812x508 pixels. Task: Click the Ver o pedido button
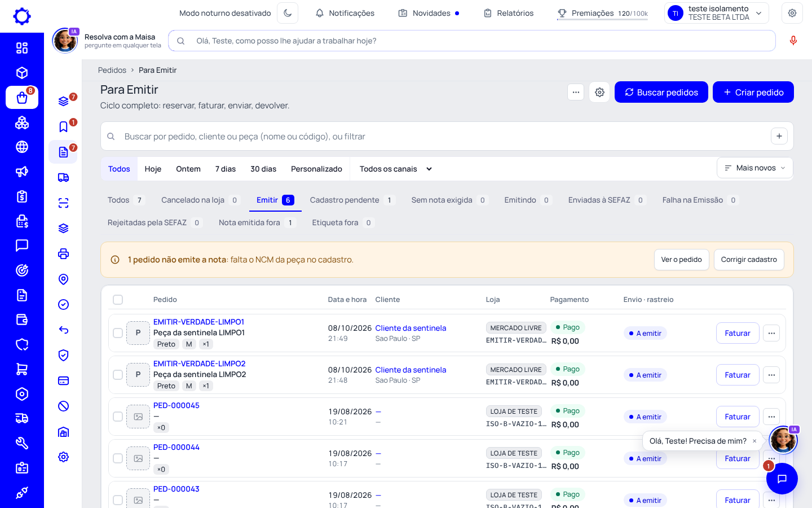(x=681, y=260)
